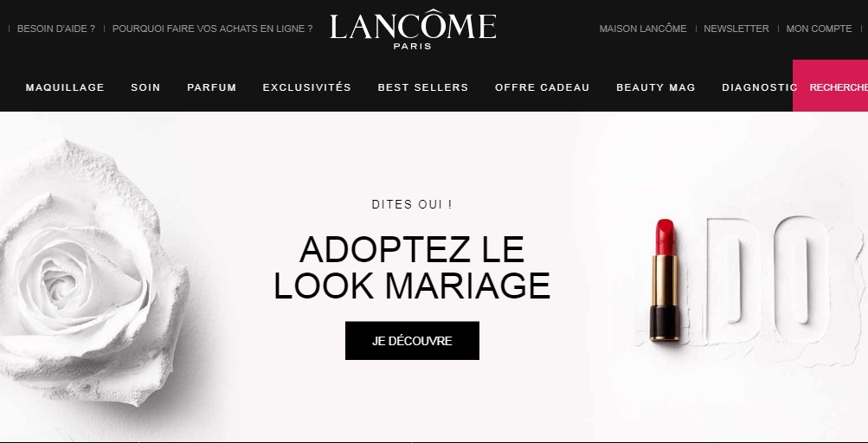Click the Lancôme Paris logo

coord(413,29)
